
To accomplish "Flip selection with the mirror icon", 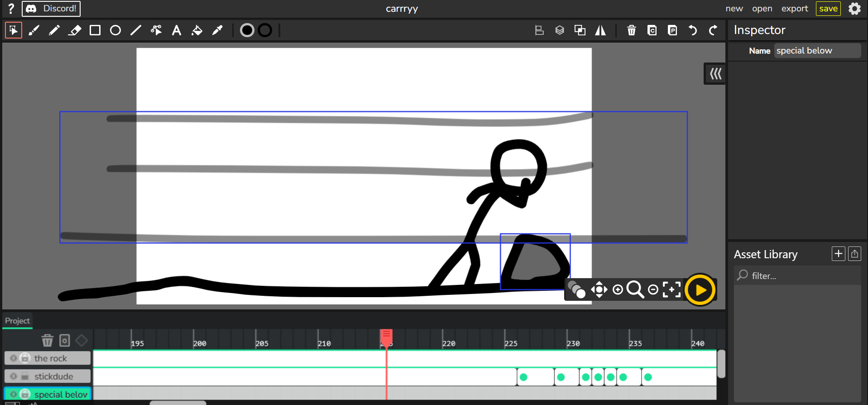I will pos(600,30).
